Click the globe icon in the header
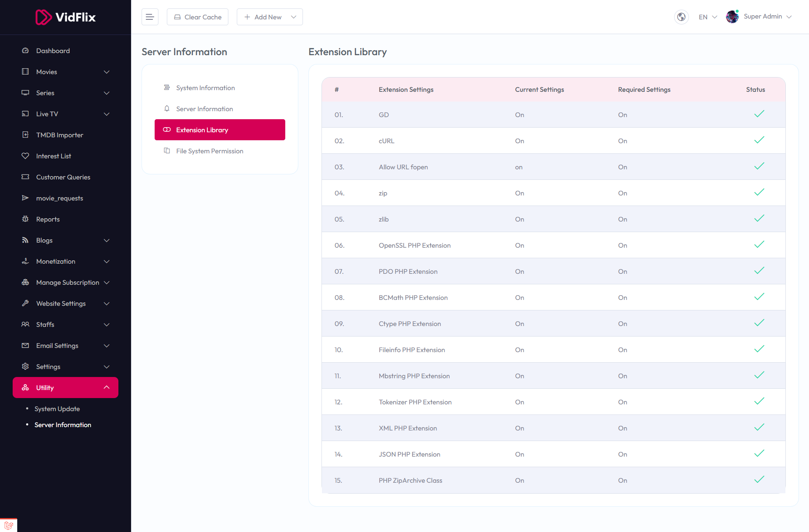This screenshot has width=809, height=532. tap(681, 17)
